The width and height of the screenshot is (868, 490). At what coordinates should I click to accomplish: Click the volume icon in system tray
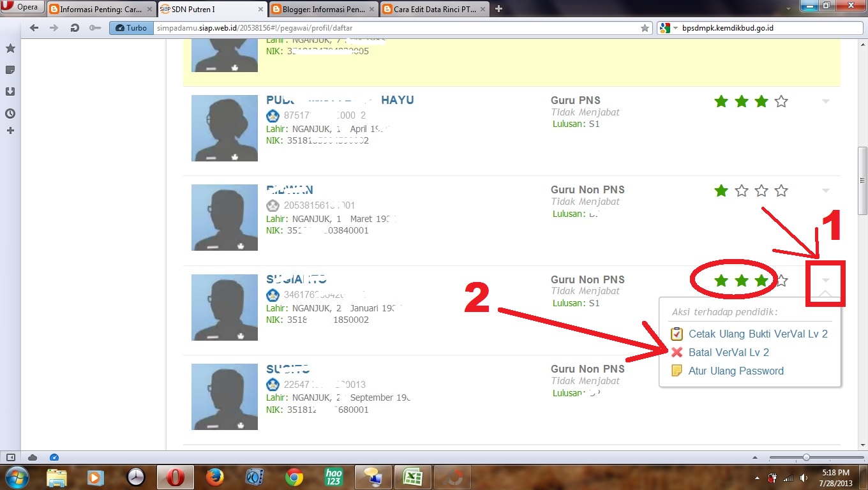pyautogui.click(x=804, y=477)
